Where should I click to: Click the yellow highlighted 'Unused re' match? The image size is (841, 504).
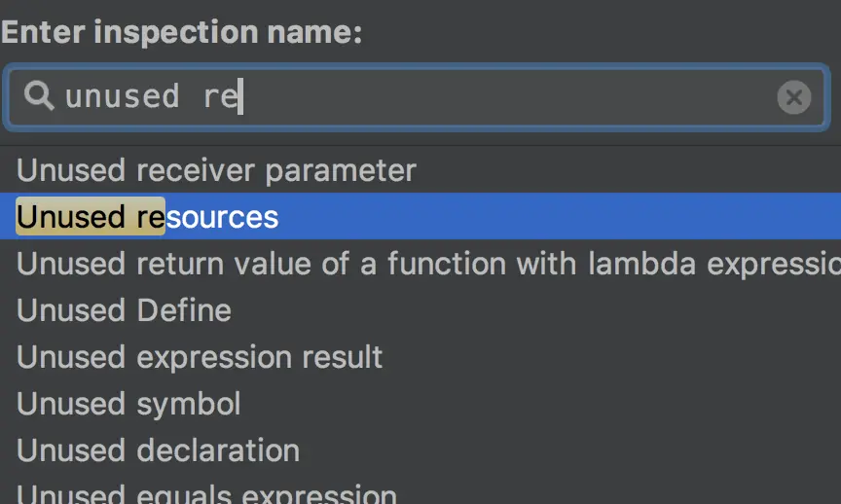[x=91, y=216]
